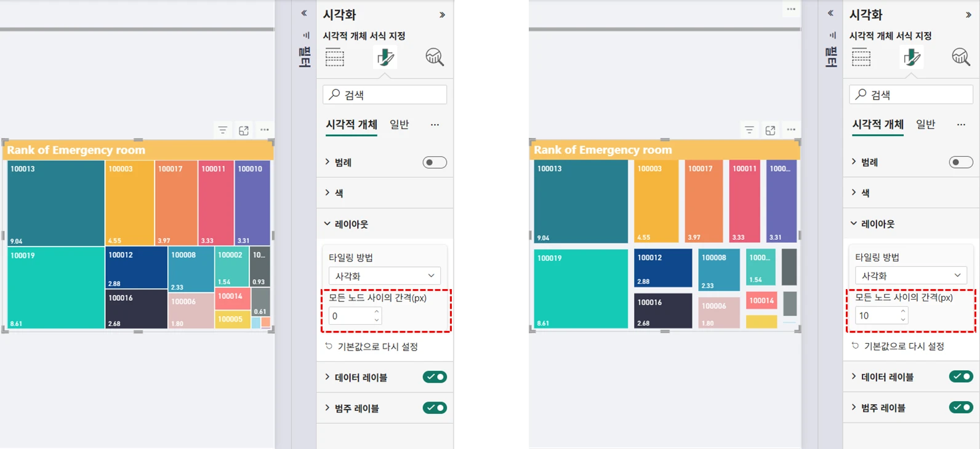
Task: Switch to the 일반 tab in the left screenshot
Action: pos(399,124)
